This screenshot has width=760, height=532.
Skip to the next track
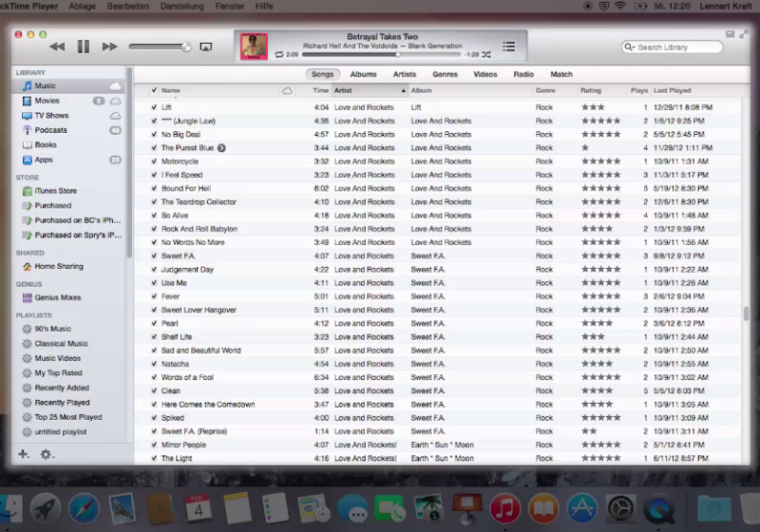(x=109, y=47)
